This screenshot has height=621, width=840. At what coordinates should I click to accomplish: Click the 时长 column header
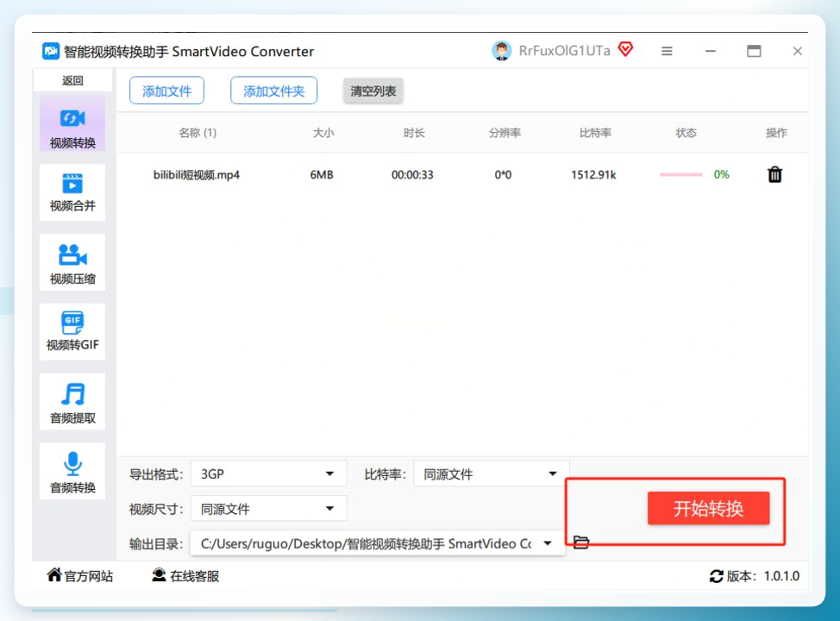(414, 133)
